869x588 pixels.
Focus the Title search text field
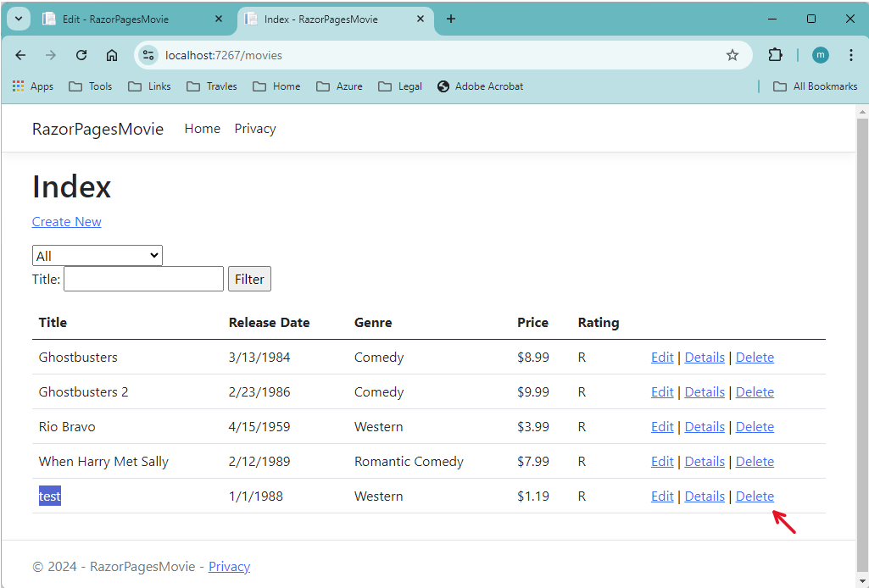click(143, 279)
